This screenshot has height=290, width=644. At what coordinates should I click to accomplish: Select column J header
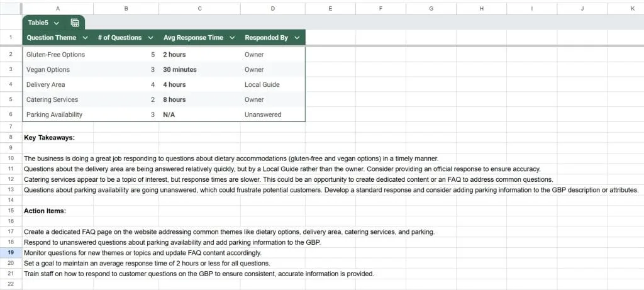(x=582, y=8)
